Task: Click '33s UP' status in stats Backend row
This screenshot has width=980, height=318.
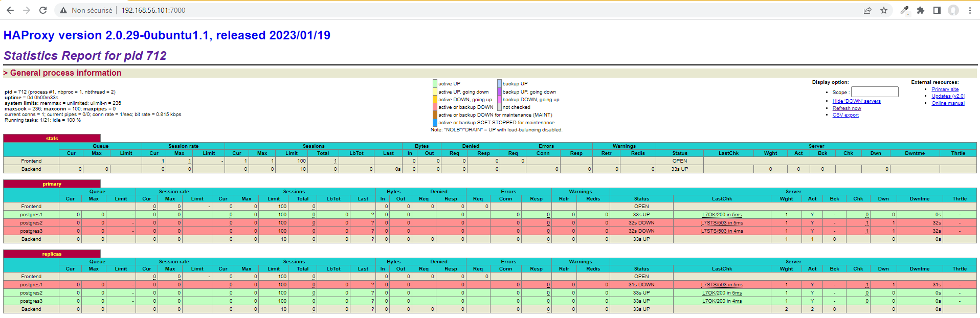Action: coord(680,169)
